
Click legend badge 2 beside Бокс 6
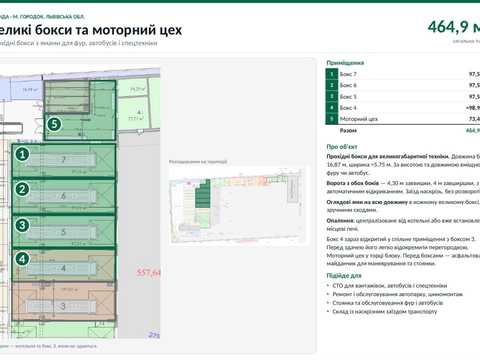pos(332,85)
